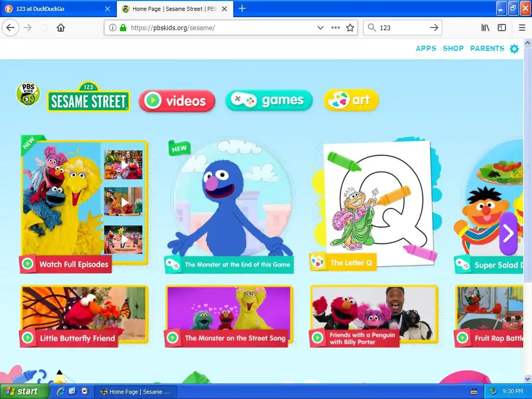Click the media player quick launch icon
This screenshot has width=532, height=399.
pos(85,392)
